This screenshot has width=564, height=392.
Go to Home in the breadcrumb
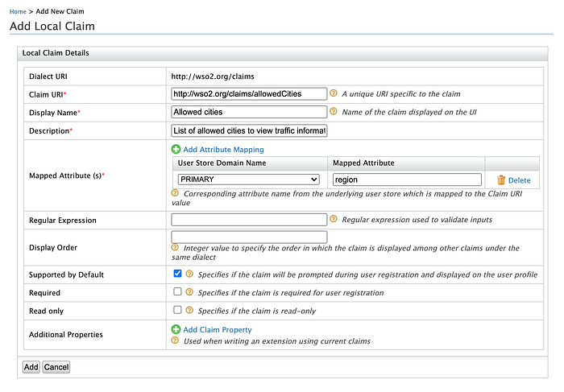point(18,11)
